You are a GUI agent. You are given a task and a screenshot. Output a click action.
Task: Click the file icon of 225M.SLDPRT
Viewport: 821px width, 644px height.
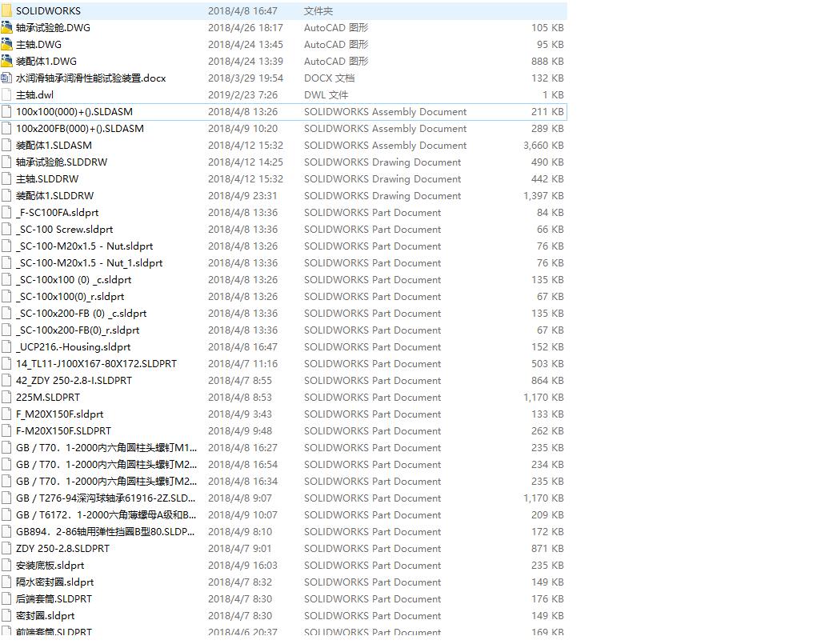(6, 397)
